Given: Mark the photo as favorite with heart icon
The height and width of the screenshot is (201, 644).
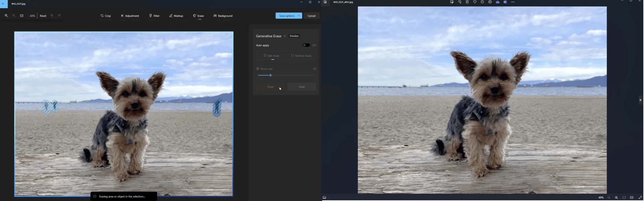Looking at the screenshot, I should 475,2.
